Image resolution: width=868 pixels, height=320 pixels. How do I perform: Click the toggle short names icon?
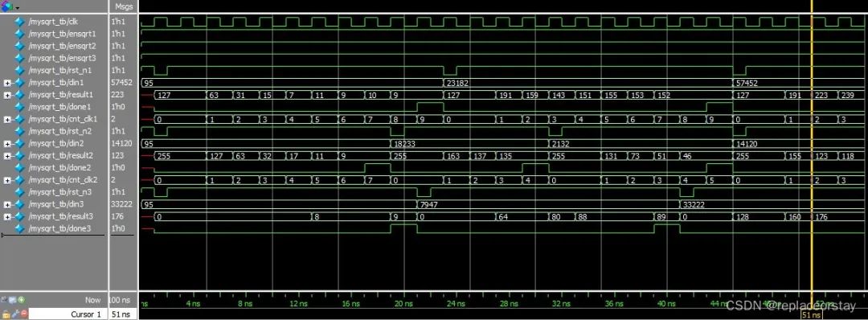pyautogui.click(x=5, y=300)
